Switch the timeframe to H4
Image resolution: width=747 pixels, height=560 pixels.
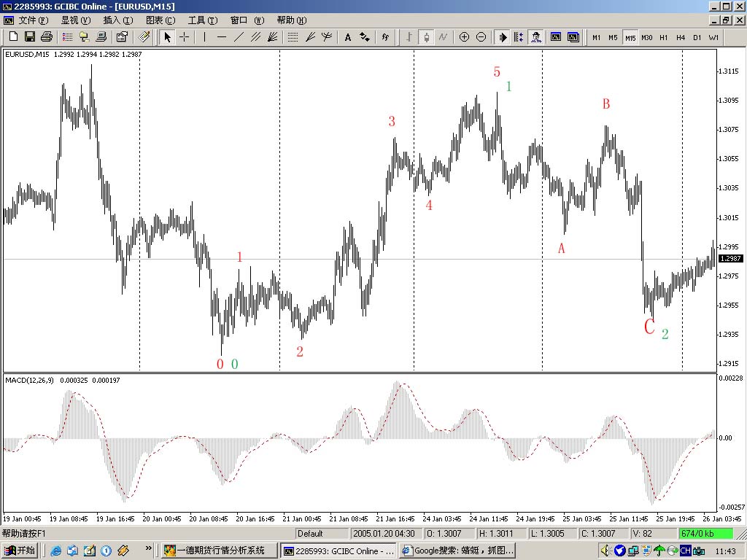[680, 37]
